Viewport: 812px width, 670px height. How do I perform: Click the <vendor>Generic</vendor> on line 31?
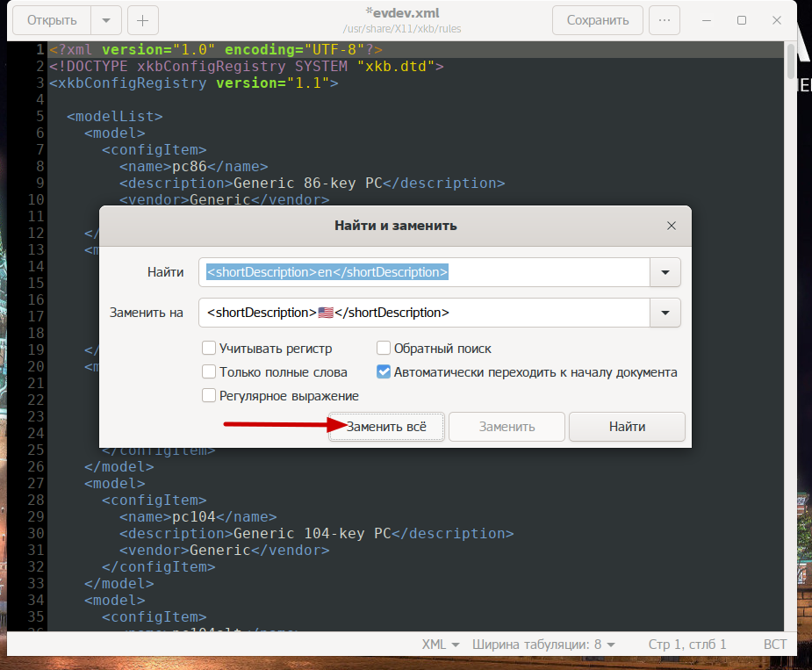tap(224, 550)
